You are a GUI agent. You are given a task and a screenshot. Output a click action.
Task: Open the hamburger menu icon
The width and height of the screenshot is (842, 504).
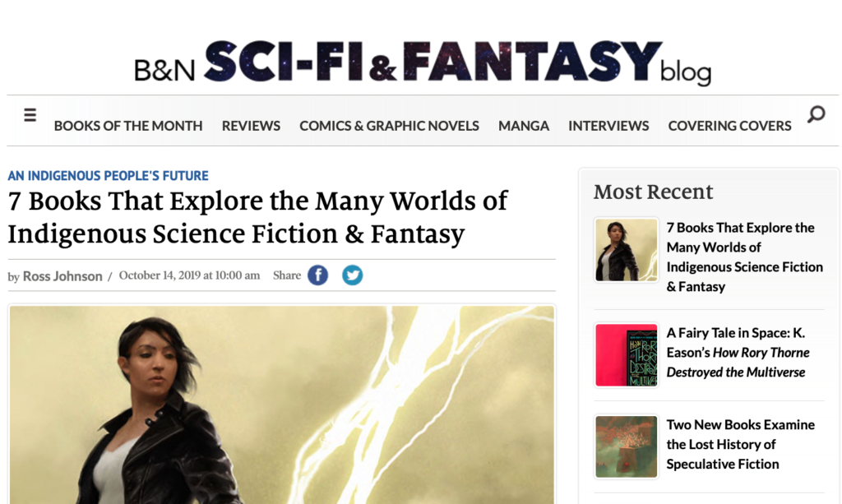[x=30, y=115]
